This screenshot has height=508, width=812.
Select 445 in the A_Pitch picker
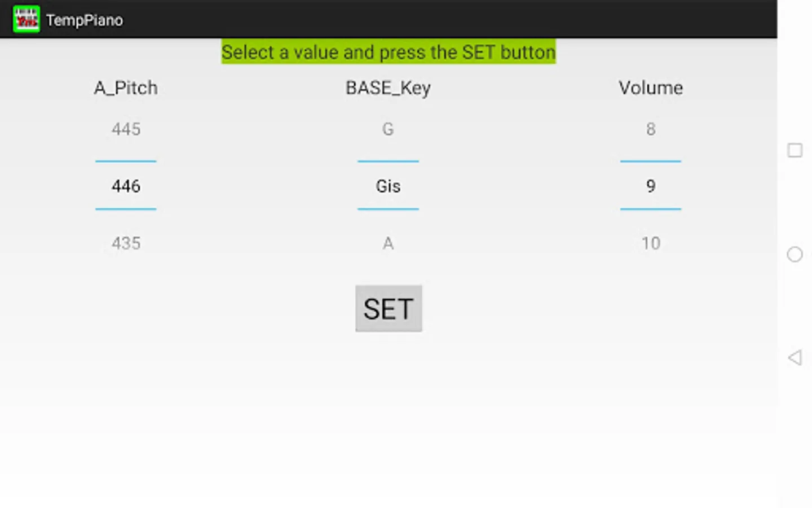point(126,129)
